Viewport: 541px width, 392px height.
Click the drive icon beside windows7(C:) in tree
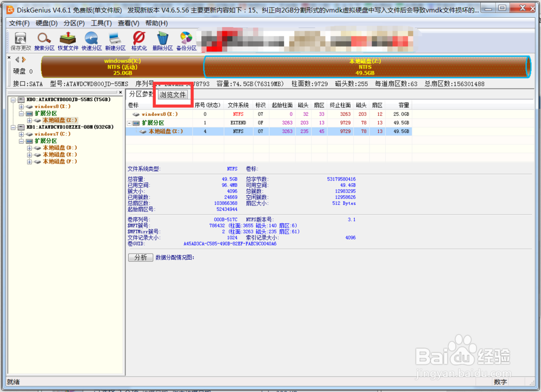(29, 134)
